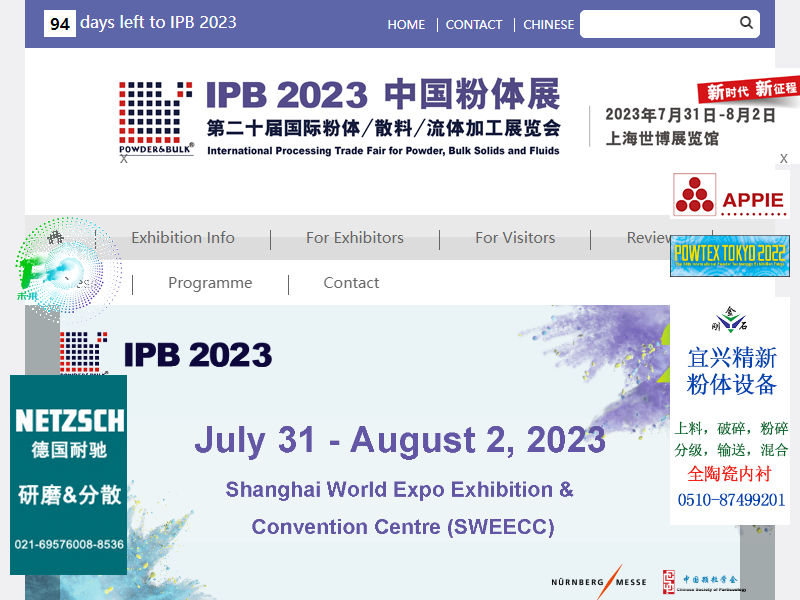The image size is (800, 600).
Task: Open the For Visitors menu
Action: [515, 238]
